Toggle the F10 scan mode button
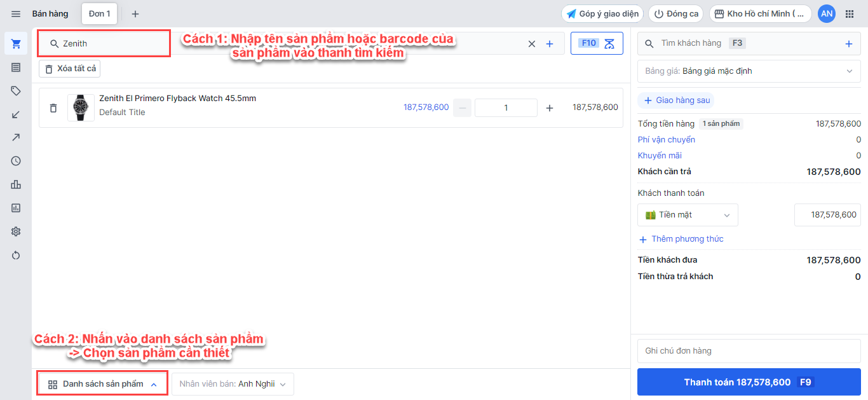The width and height of the screenshot is (868, 400). pos(597,43)
